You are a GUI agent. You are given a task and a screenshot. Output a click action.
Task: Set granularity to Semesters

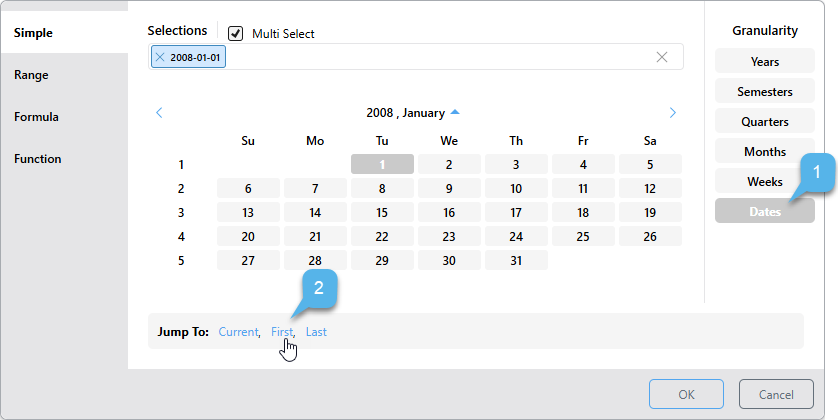[x=764, y=92]
